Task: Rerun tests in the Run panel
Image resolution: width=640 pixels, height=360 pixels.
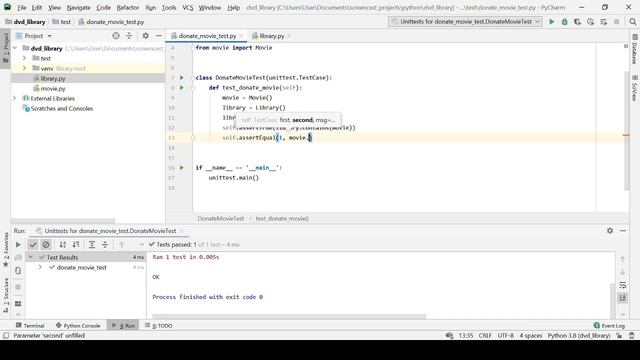Action: (18, 244)
